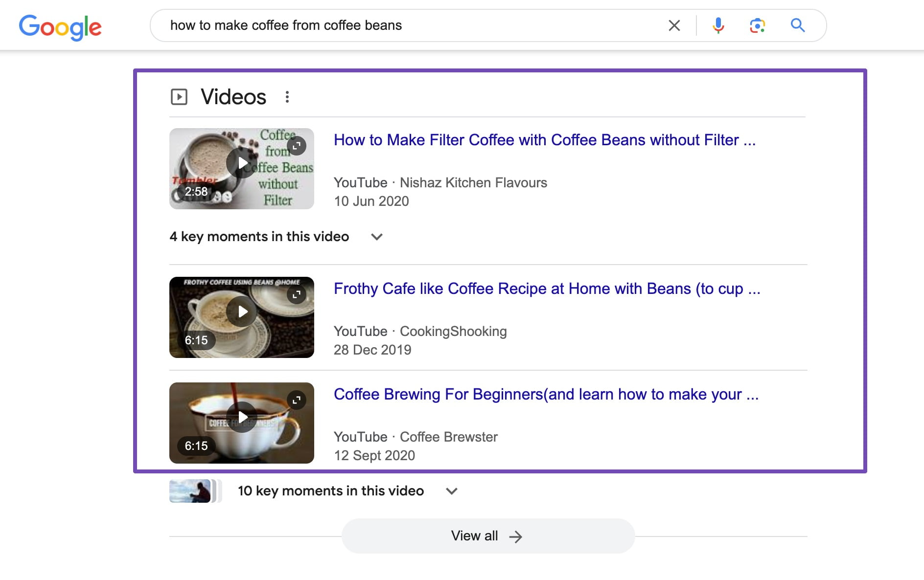This screenshot has width=924, height=580.
Task: Expand 4 key moments in this video
Action: click(376, 237)
